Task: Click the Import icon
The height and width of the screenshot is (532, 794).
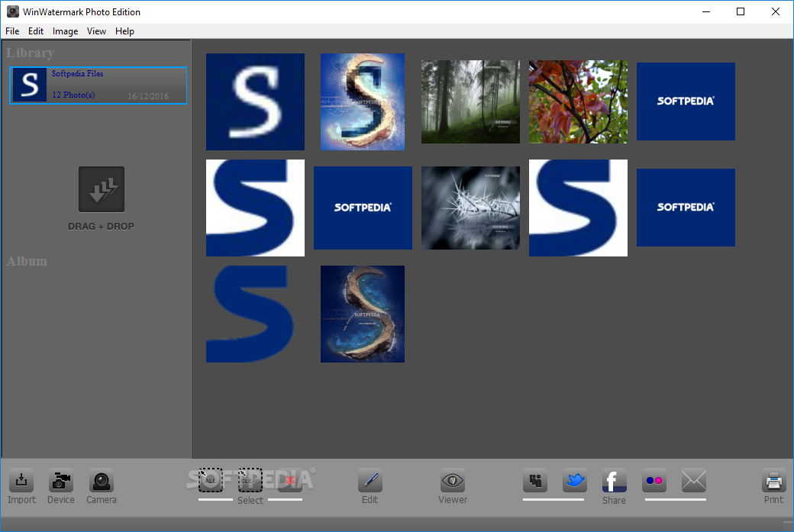Action: click(x=21, y=480)
